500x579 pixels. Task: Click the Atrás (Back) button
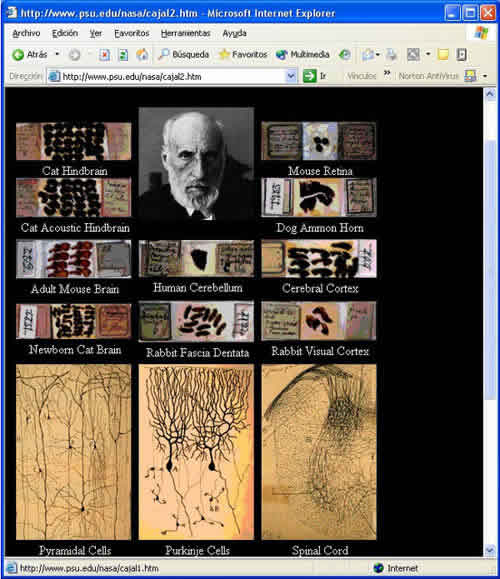[x=30, y=55]
